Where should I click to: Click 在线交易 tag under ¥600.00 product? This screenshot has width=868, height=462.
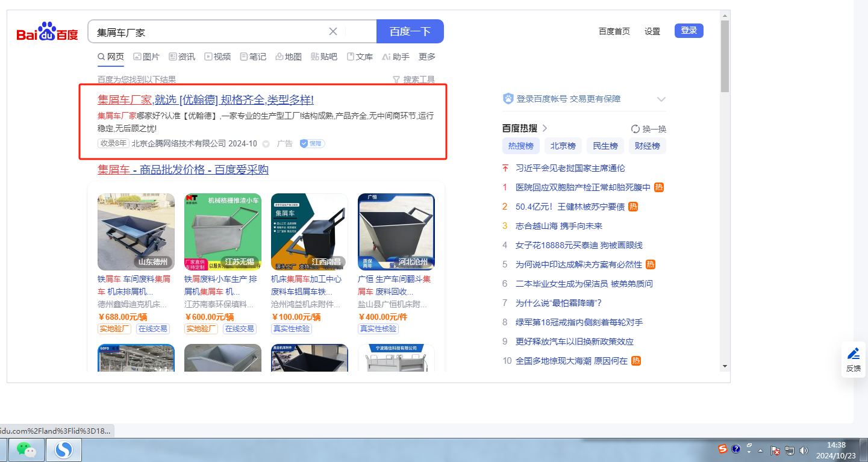pyautogui.click(x=239, y=329)
